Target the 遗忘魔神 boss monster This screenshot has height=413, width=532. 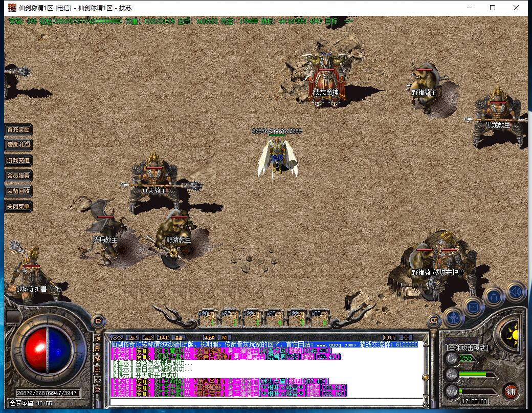(x=325, y=80)
